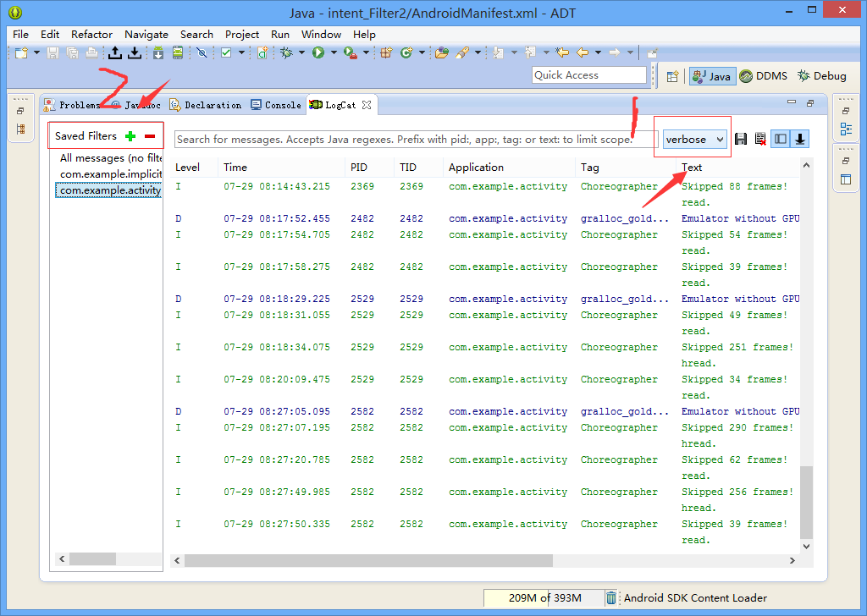867x616 pixels.
Task: Click LogCat vertical scrollbar thumb
Action: 806,502
